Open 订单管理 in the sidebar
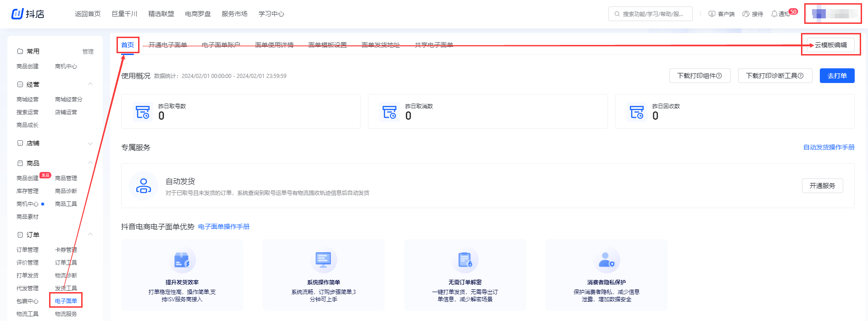This screenshot has width=868, height=321. click(28, 249)
